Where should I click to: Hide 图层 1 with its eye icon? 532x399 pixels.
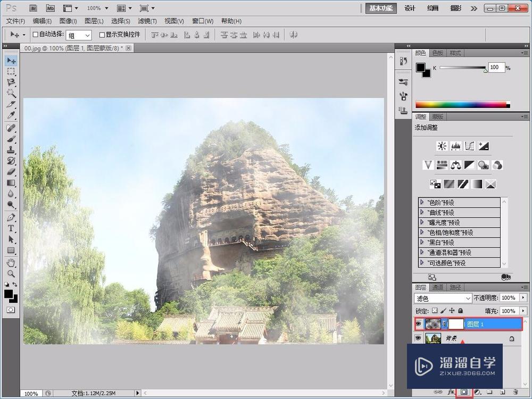(418, 324)
